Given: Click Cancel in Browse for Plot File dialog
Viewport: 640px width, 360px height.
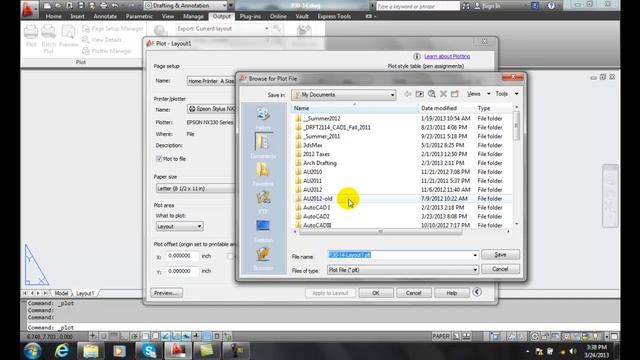Looking at the screenshot, I should tap(500, 269).
